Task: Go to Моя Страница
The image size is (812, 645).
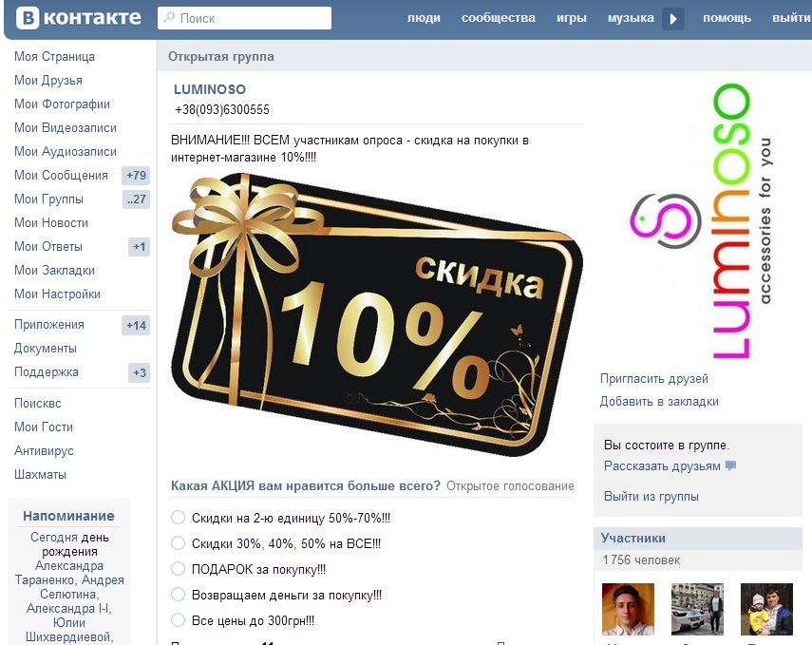Action: (x=54, y=56)
